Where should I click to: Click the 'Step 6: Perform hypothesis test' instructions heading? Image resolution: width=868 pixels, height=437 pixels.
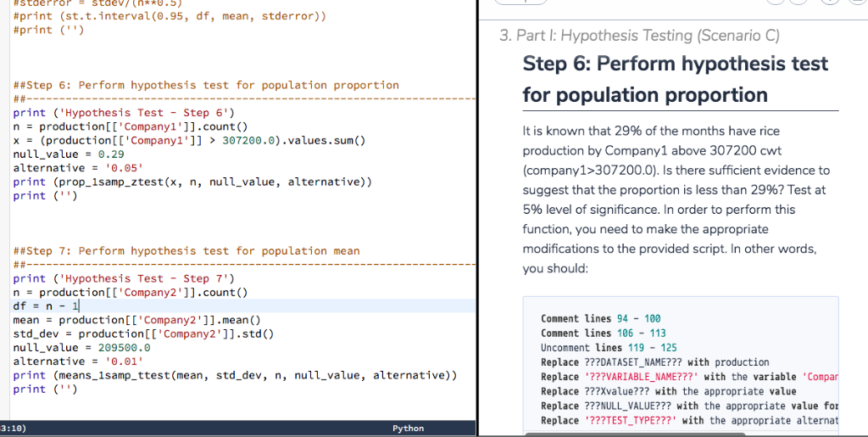click(x=676, y=79)
